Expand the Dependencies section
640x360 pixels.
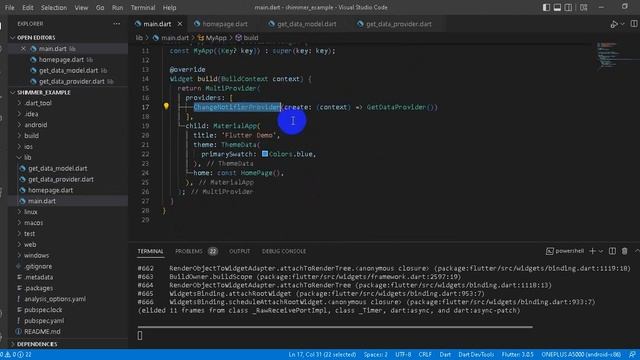coord(37,344)
